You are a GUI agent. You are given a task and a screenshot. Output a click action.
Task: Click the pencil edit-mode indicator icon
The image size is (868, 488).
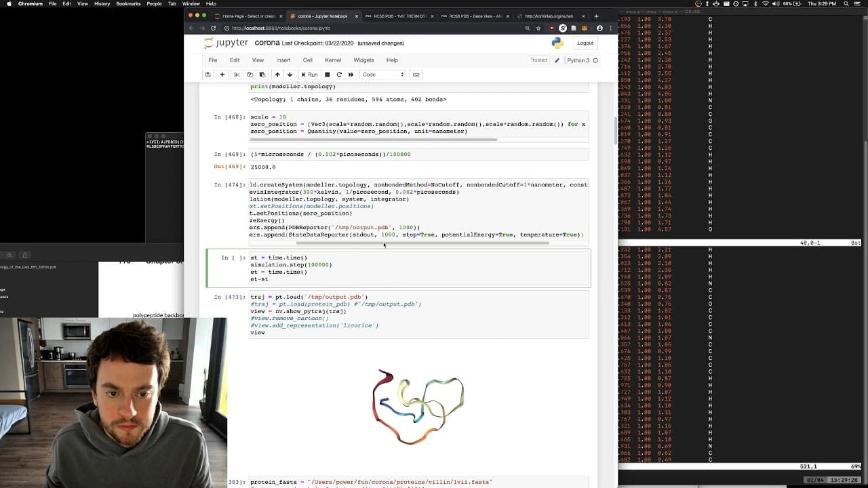[x=557, y=60]
